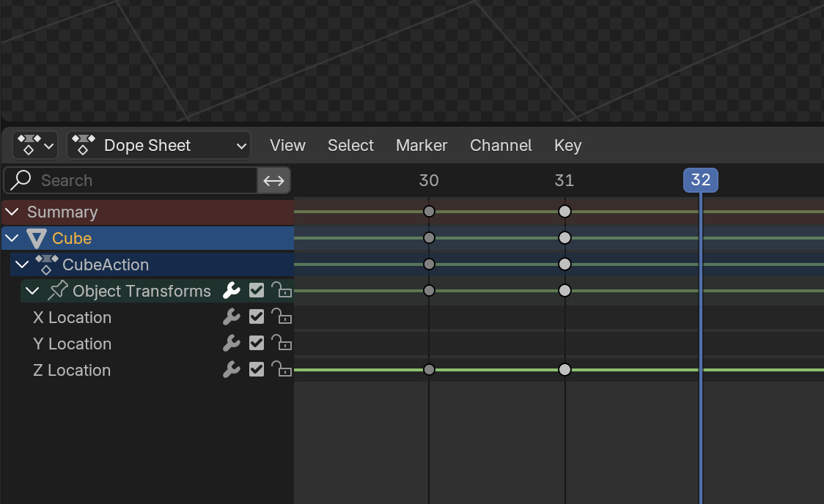The image size is (824, 504).
Task: Click the wrench icon on Z Location channel
Action: tap(231, 369)
